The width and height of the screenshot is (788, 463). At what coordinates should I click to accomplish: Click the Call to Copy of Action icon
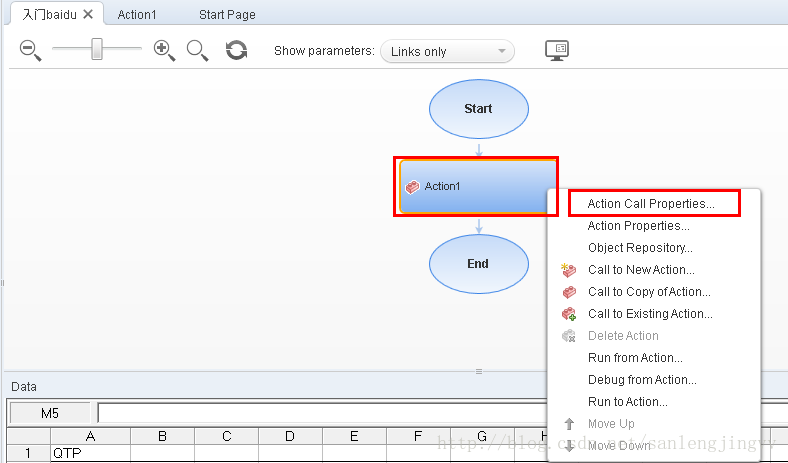point(569,292)
